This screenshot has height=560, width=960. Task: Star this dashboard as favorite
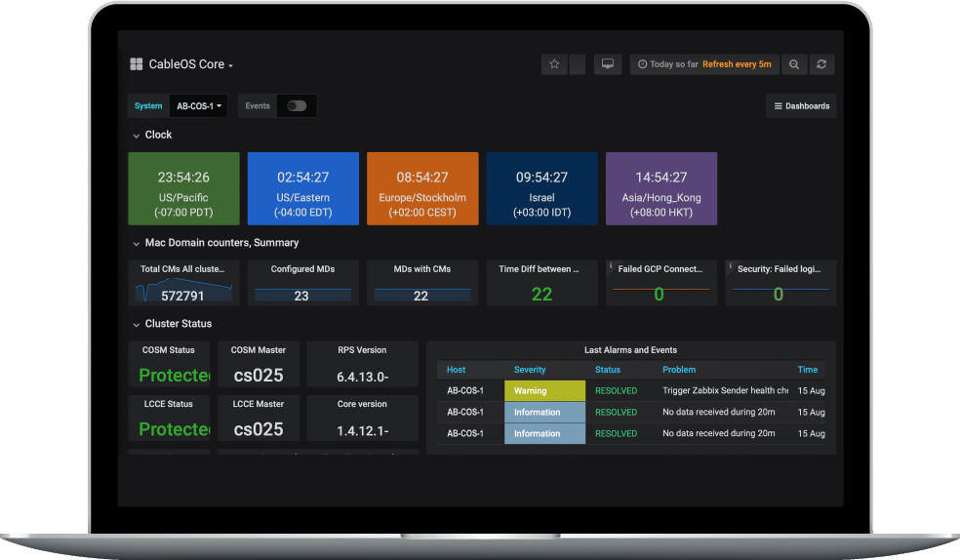[x=554, y=64]
